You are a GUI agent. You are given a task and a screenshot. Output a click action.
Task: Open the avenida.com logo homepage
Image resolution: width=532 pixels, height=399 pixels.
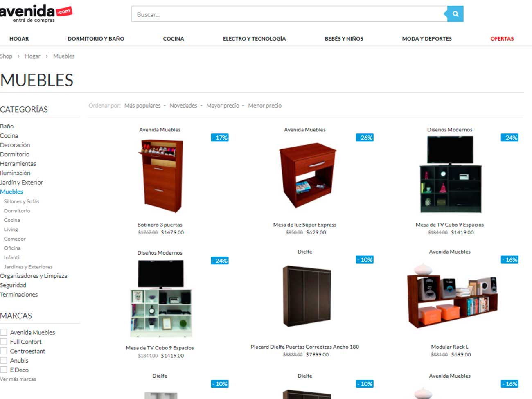(x=35, y=13)
